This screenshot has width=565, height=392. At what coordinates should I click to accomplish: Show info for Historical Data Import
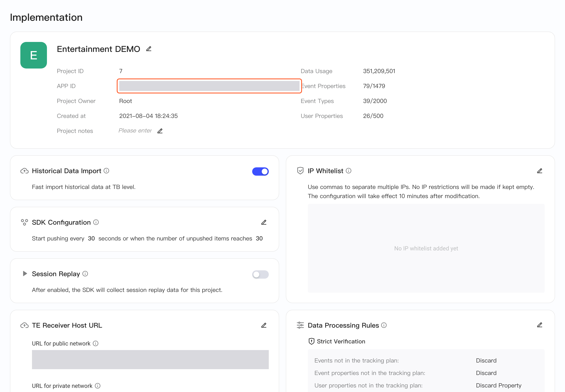pos(106,171)
